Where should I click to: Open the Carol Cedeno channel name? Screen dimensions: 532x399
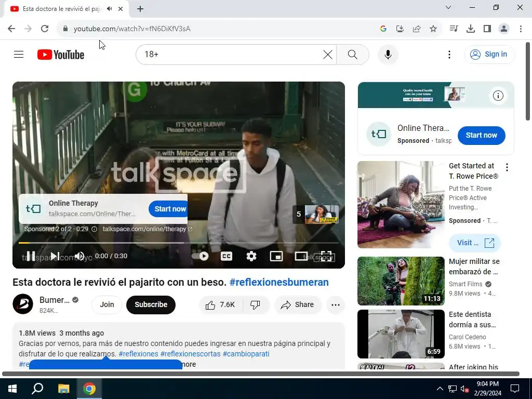click(x=467, y=337)
